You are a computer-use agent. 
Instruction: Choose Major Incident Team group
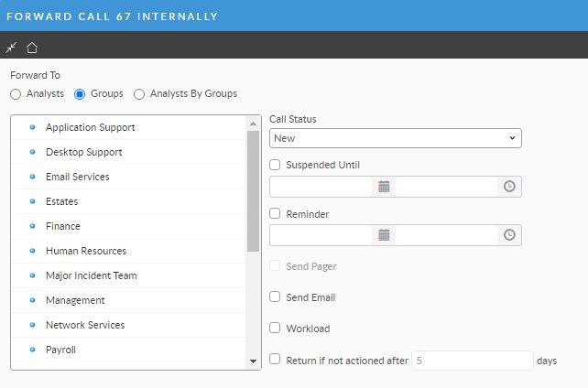91,275
